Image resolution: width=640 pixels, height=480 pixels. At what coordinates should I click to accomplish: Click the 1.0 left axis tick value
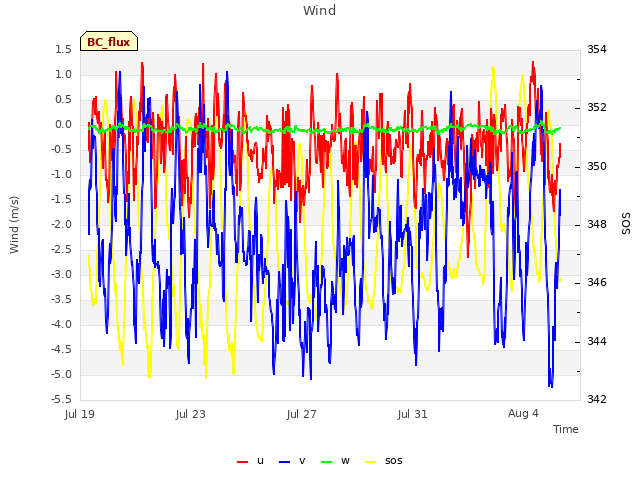pyautogui.click(x=64, y=74)
